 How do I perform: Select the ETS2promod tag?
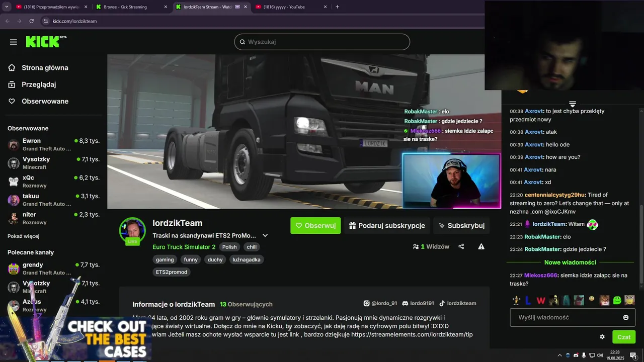pyautogui.click(x=172, y=272)
